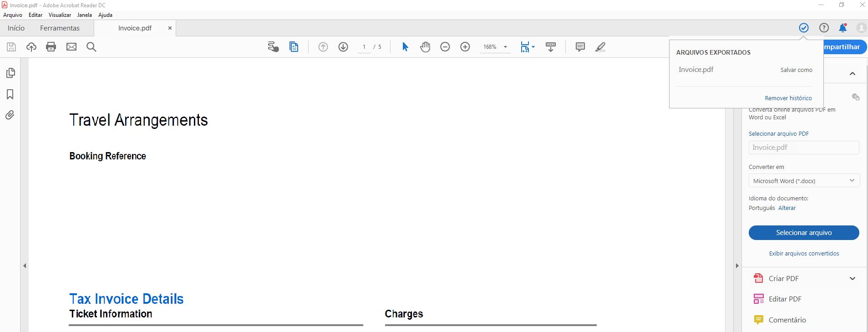Image resolution: width=868 pixels, height=332 pixels.
Task: Click the Selecionar arquivo button
Action: tap(804, 233)
